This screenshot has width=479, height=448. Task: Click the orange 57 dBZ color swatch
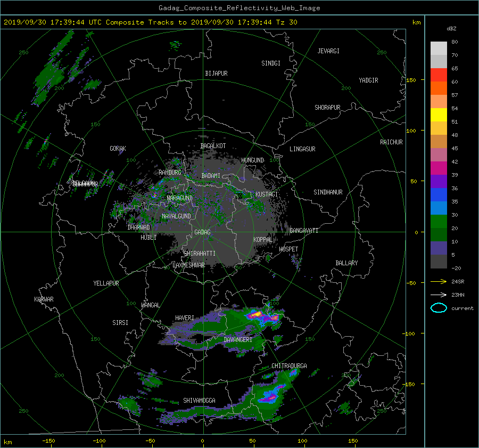(439, 88)
